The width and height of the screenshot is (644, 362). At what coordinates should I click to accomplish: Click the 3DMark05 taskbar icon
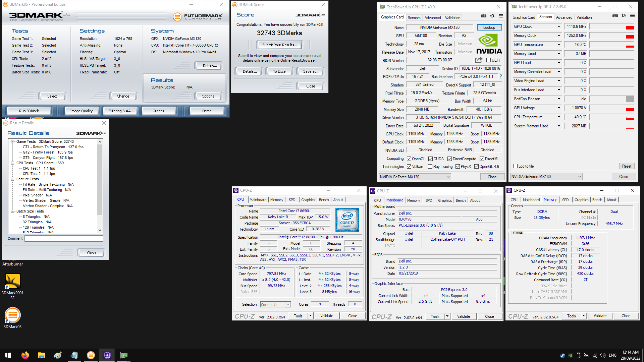point(91,355)
